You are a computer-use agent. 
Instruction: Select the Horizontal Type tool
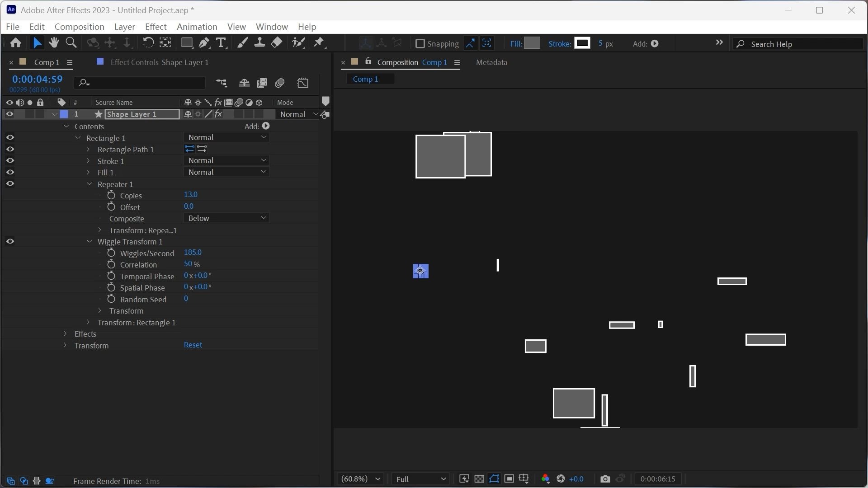click(221, 43)
